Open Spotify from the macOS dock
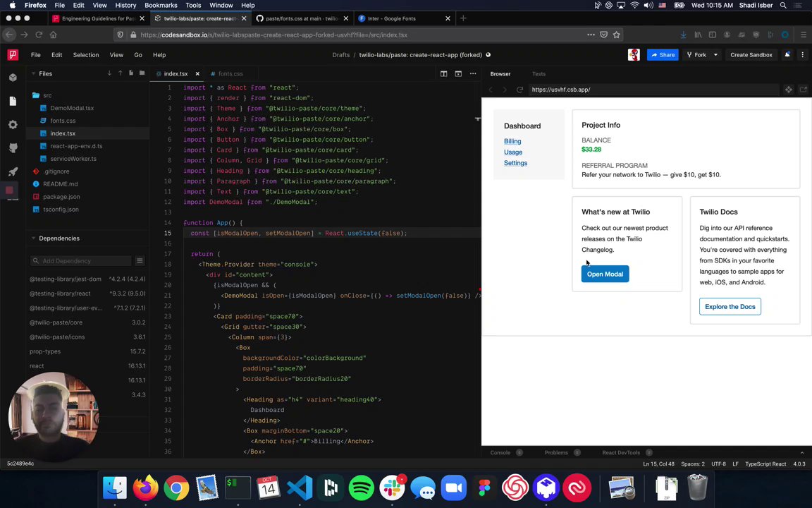 (x=362, y=488)
